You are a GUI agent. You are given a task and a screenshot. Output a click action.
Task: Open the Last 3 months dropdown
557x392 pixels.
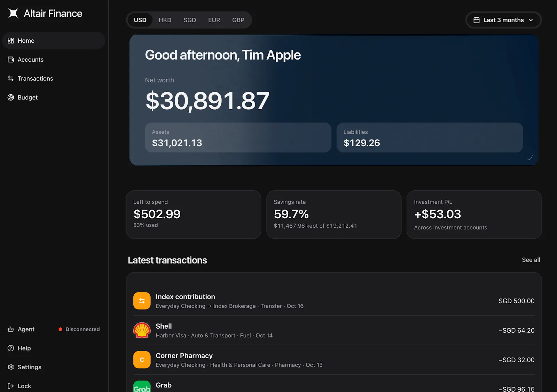click(503, 20)
